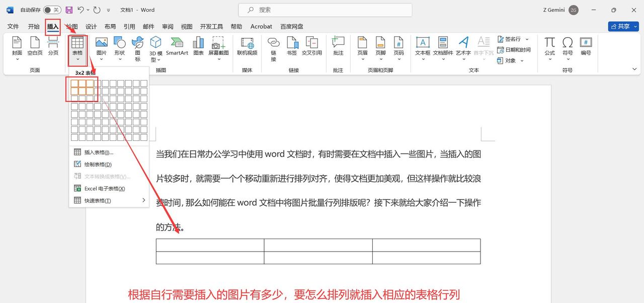Choose Insert Table (插入表格) menu item
The width and height of the screenshot is (644, 303).
click(x=109, y=152)
